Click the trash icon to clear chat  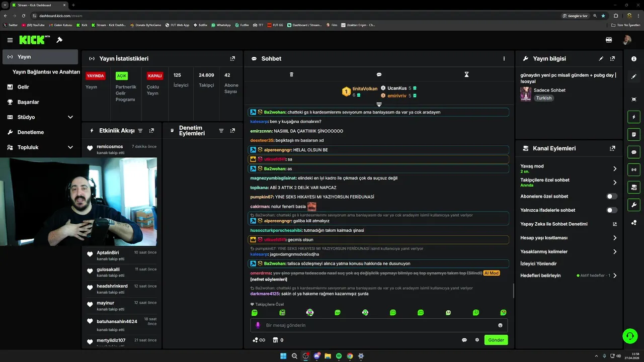point(291,74)
